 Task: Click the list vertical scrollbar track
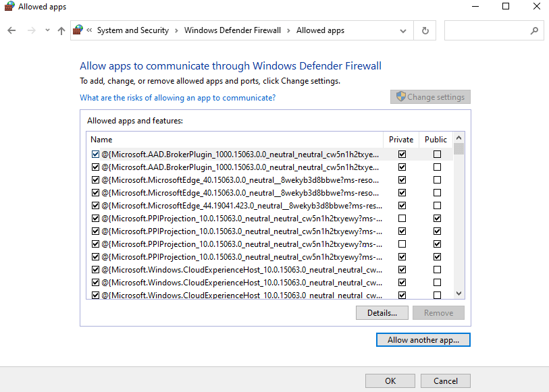pyautogui.click(x=459, y=223)
